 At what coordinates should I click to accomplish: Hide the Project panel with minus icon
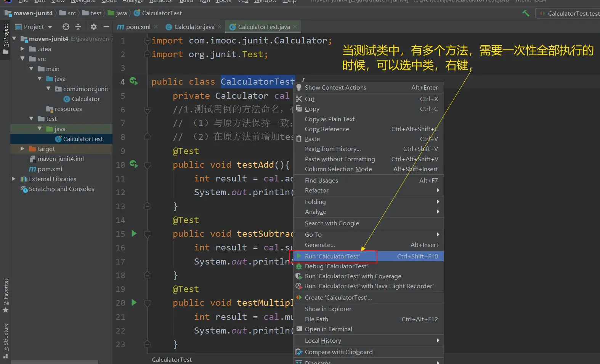tap(106, 27)
